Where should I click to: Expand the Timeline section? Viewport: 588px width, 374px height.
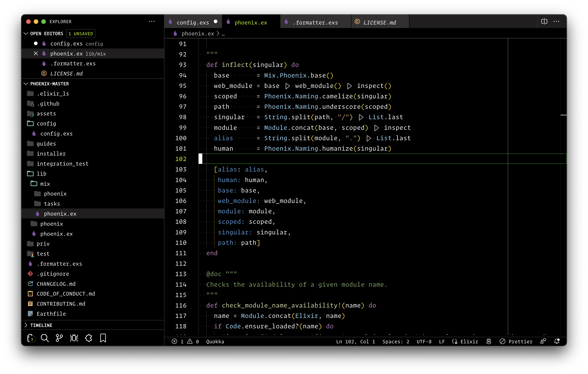click(x=26, y=325)
